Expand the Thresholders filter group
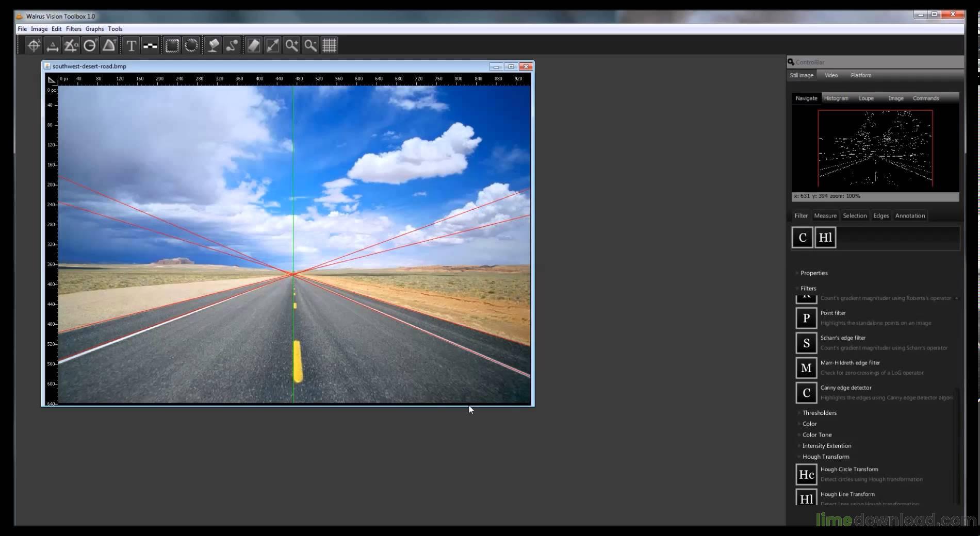 click(819, 413)
